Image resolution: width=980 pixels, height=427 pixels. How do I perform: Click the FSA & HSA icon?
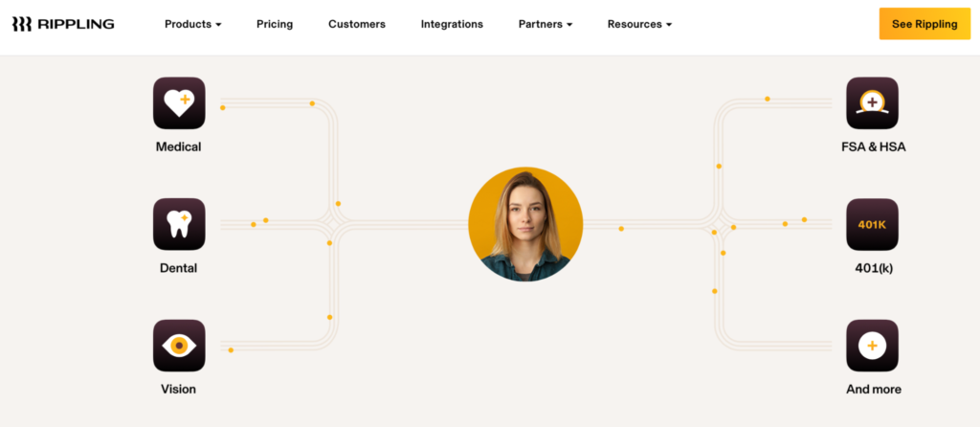(873, 103)
